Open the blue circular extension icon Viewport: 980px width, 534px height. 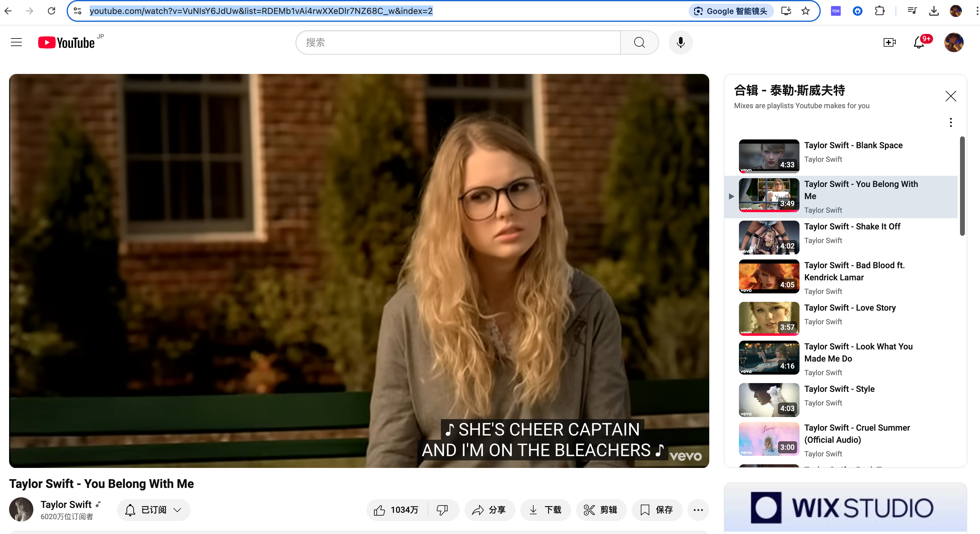tap(858, 11)
